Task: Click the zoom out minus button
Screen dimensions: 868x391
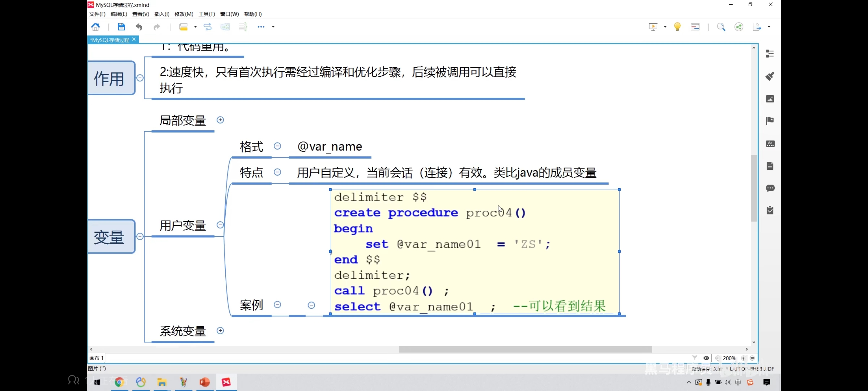Action: [717, 358]
